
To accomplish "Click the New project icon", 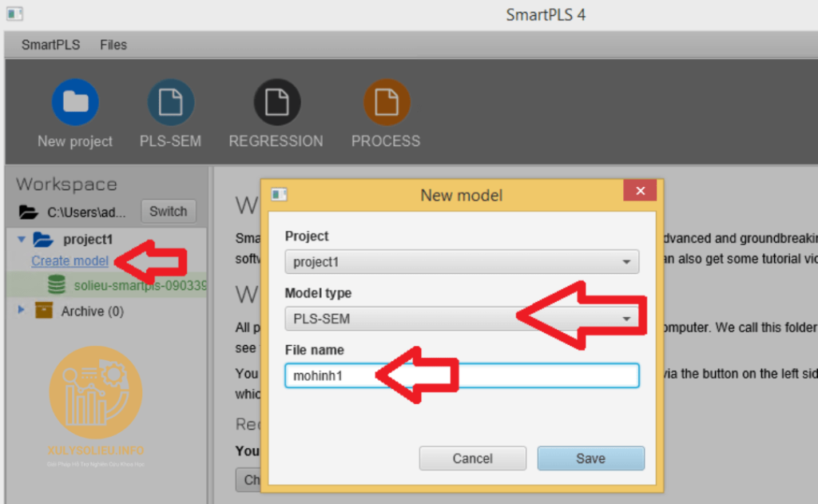I will 75,102.
